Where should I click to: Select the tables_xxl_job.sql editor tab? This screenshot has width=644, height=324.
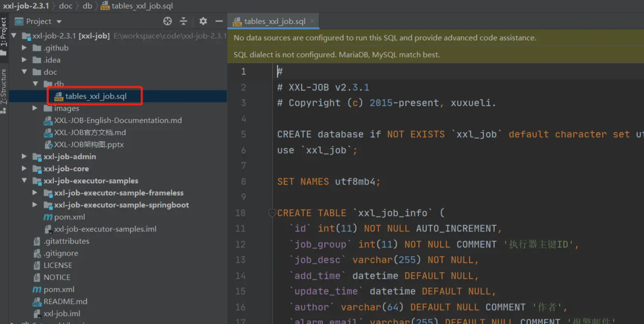273,21
